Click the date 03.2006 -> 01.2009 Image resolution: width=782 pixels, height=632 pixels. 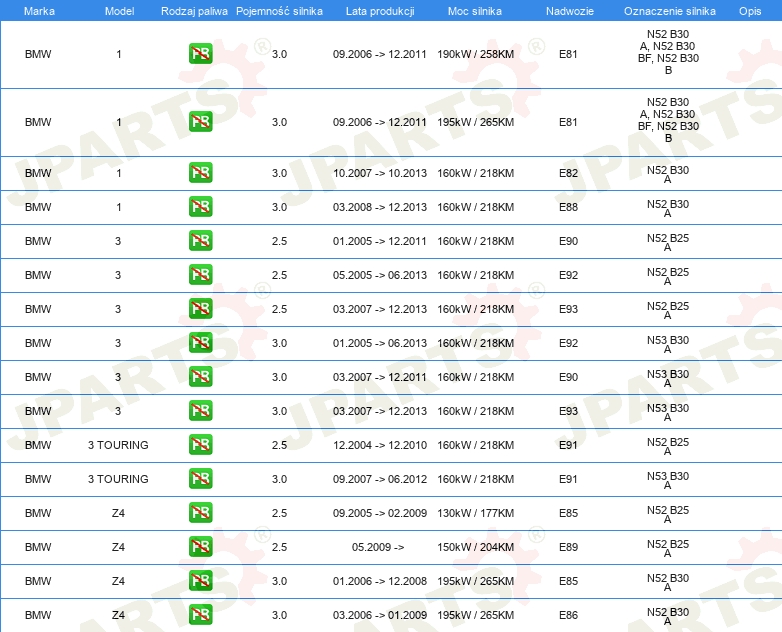coord(380,615)
